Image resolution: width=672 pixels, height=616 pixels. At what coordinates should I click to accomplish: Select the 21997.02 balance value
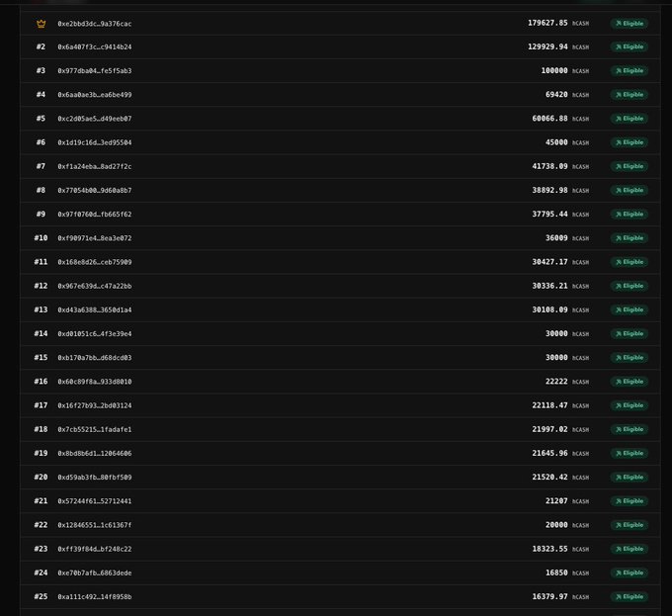pos(550,429)
